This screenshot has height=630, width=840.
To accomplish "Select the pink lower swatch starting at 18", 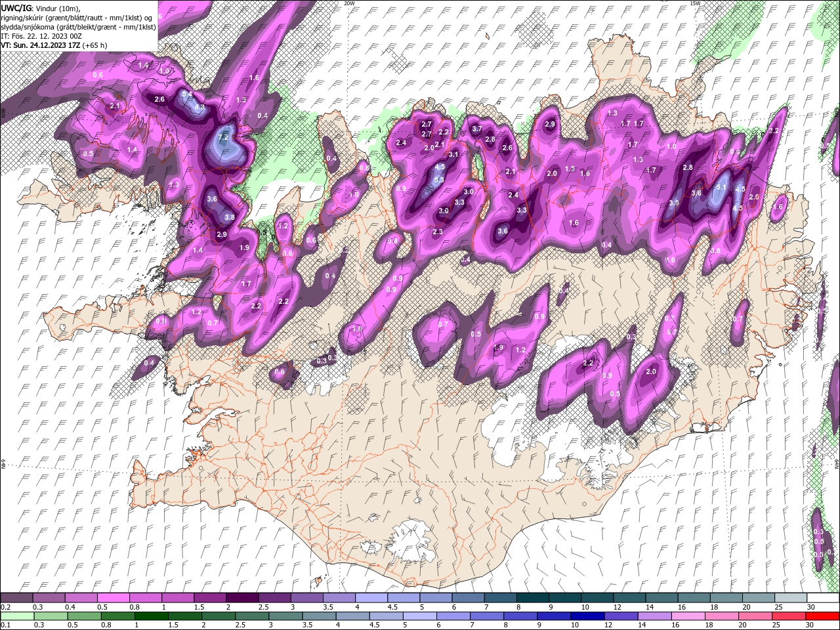I will coord(721,616).
